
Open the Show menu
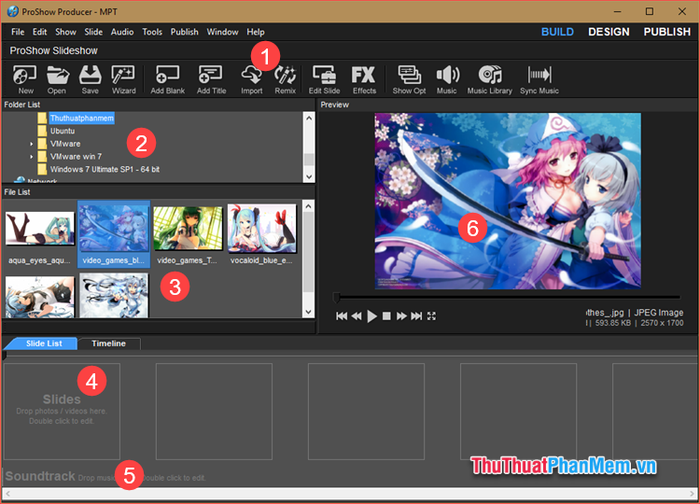click(x=66, y=32)
